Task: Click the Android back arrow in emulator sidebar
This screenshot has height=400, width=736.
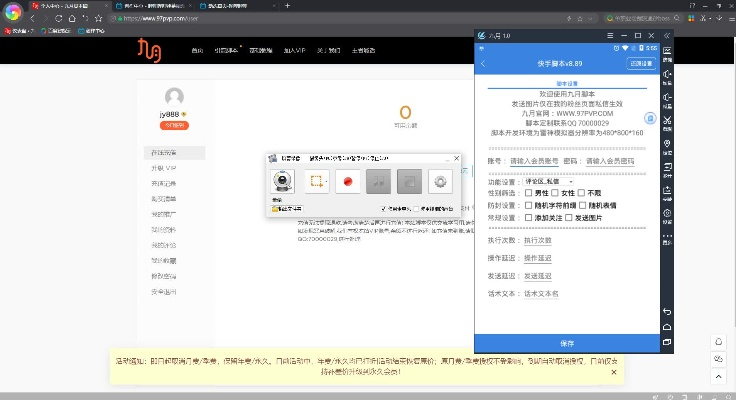Action: 667,312
